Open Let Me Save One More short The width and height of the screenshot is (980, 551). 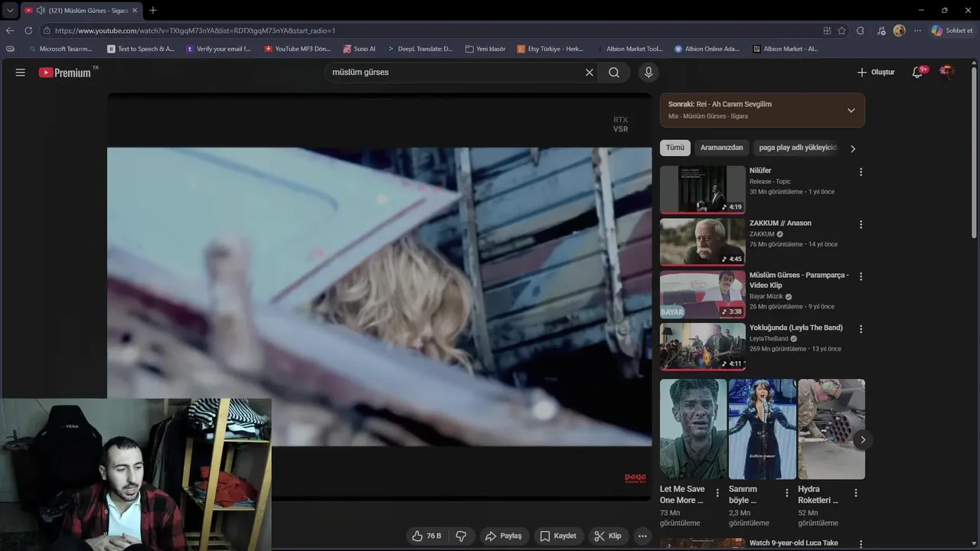693,429
